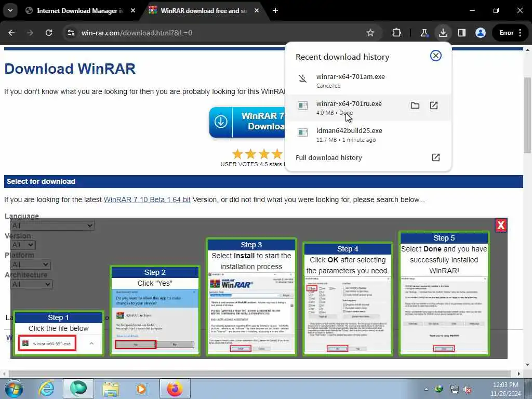Open site information icon in address bar
This screenshot has height=399, width=532.
pyautogui.click(x=71, y=33)
